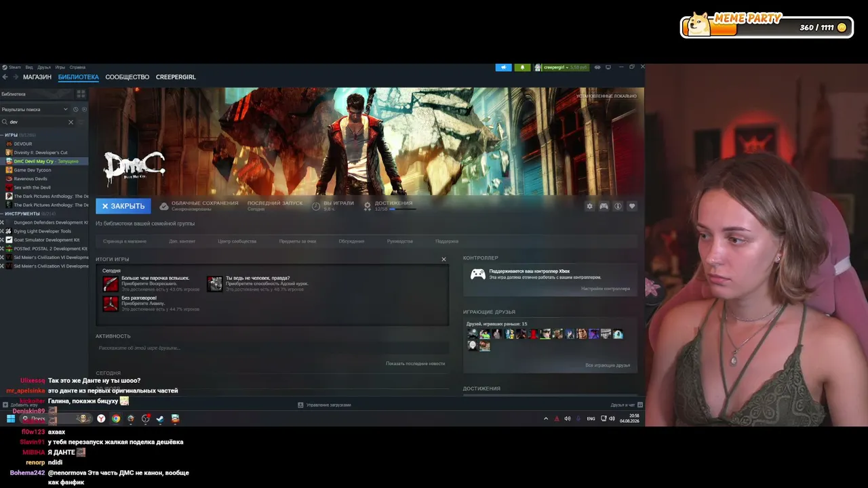
Task: Open the green notifications bell
Action: click(x=522, y=67)
